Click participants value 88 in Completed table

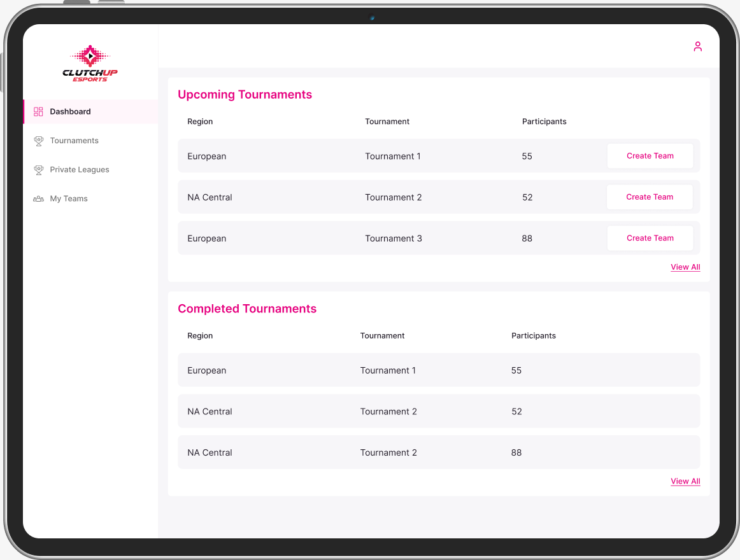point(516,452)
